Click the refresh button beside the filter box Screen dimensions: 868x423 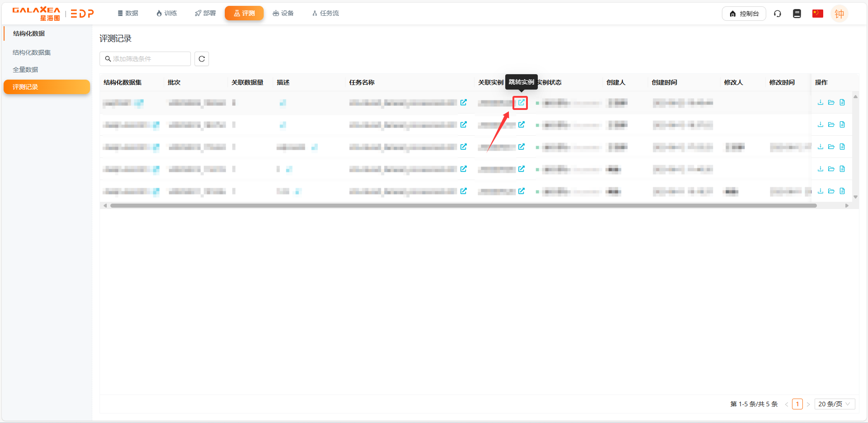(x=202, y=59)
